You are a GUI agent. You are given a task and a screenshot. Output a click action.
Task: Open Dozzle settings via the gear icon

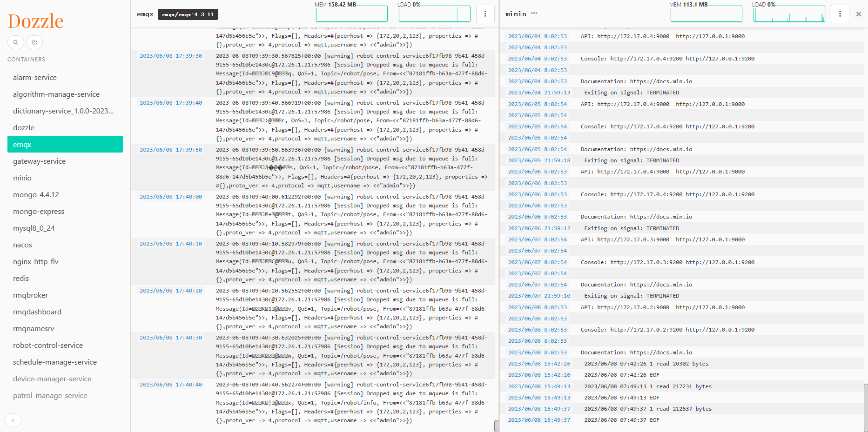(x=34, y=42)
